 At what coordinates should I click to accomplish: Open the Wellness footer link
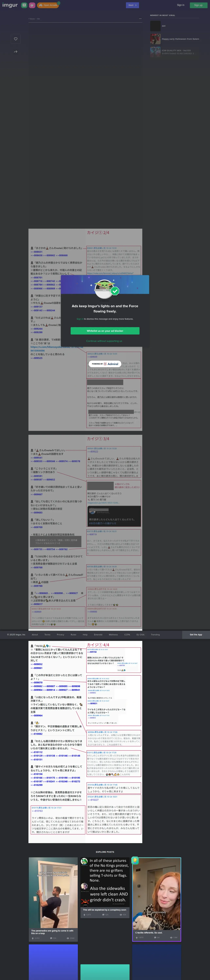point(113,635)
